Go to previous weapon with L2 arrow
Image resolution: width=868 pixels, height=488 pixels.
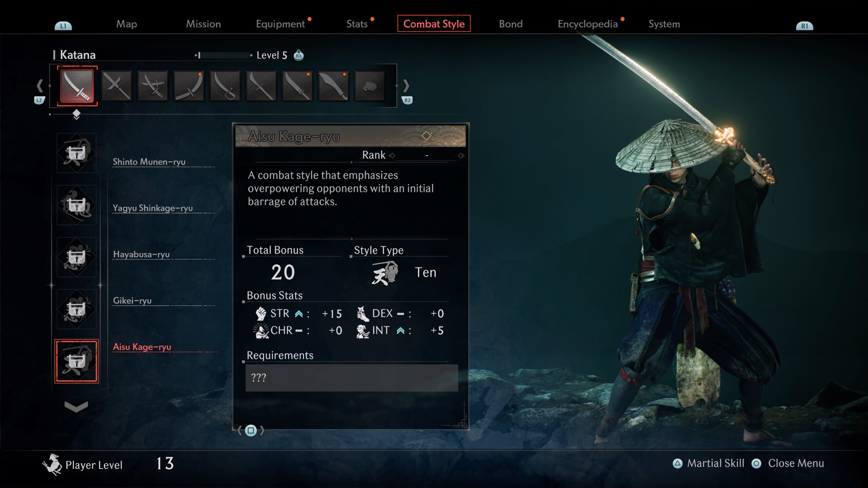click(39, 91)
